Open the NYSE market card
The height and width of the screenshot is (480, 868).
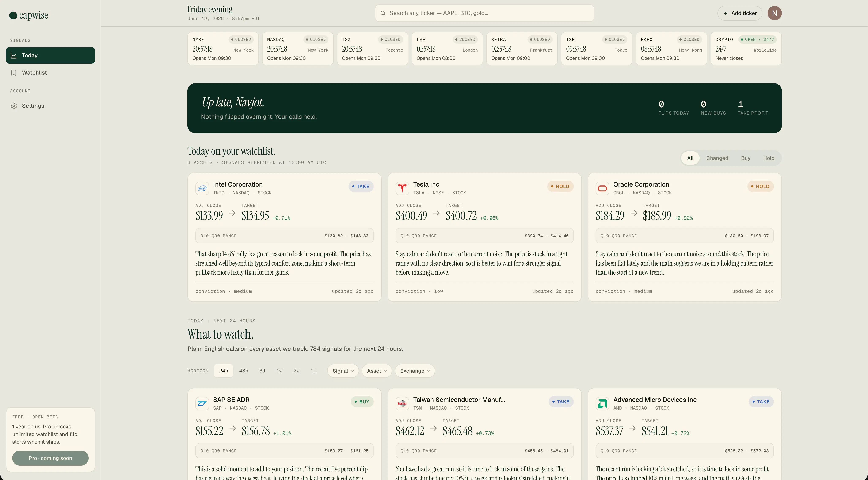click(223, 49)
